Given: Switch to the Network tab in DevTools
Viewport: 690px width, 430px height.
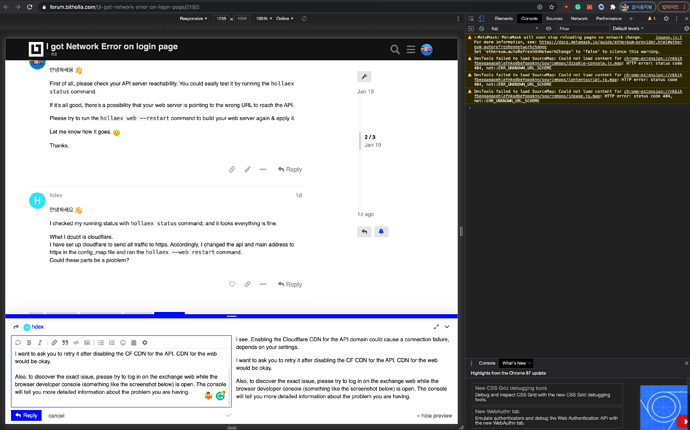Looking at the screenshot, I should coord(579,18).
